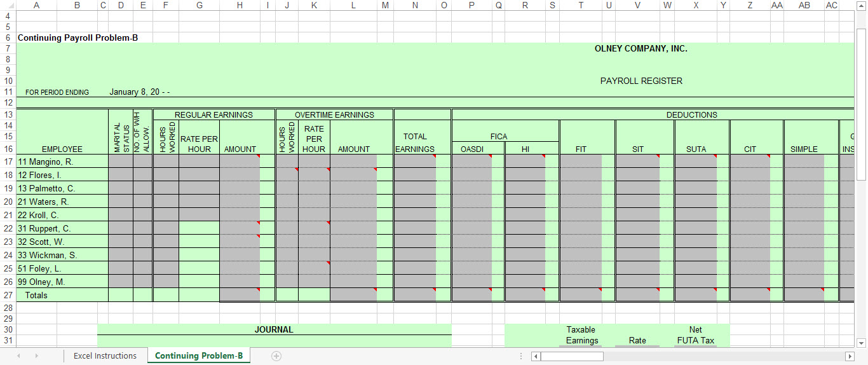
Task: Select the Continuing Problem-B sheet tab
Action: click(x=199, y=356)
